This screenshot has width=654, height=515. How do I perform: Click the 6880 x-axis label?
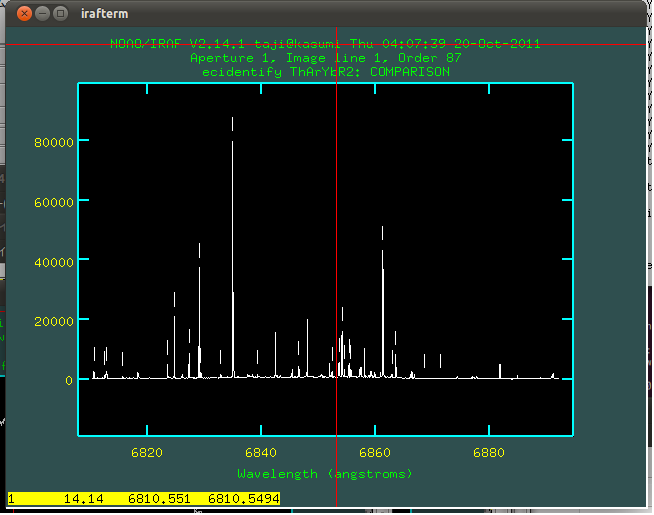[x=489, y=452]
